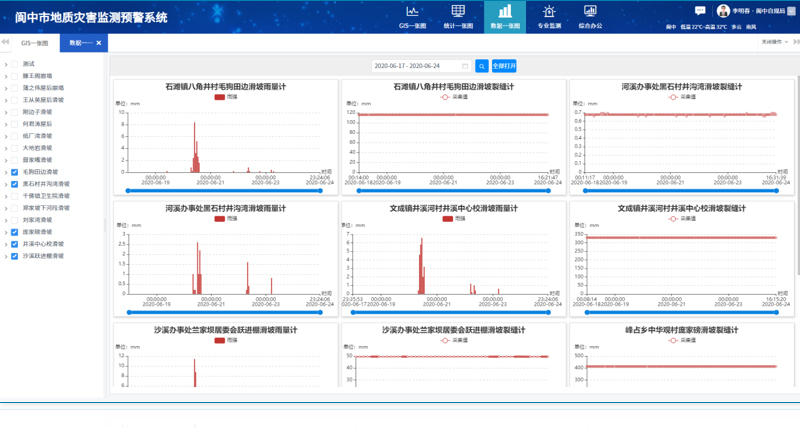Uncheck the 井溪中心校滑坡 checkbox
This screenshot has width=800, height=428.
point(14,244)
